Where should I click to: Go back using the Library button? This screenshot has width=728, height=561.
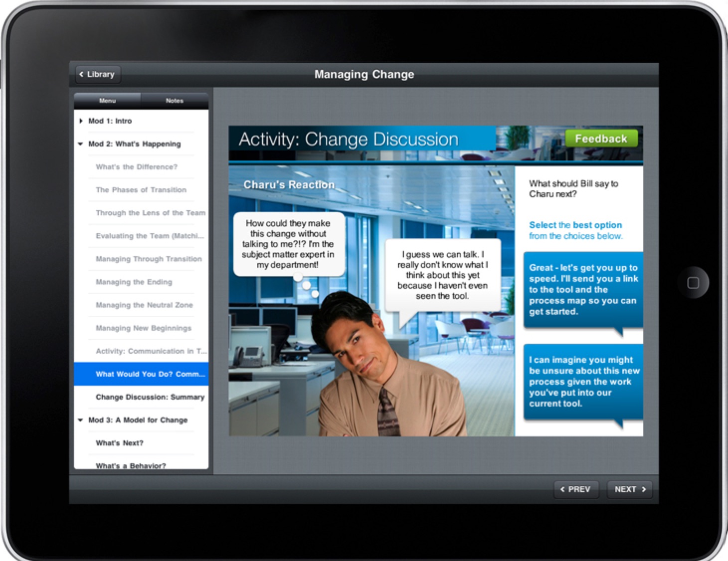(98, 74)
